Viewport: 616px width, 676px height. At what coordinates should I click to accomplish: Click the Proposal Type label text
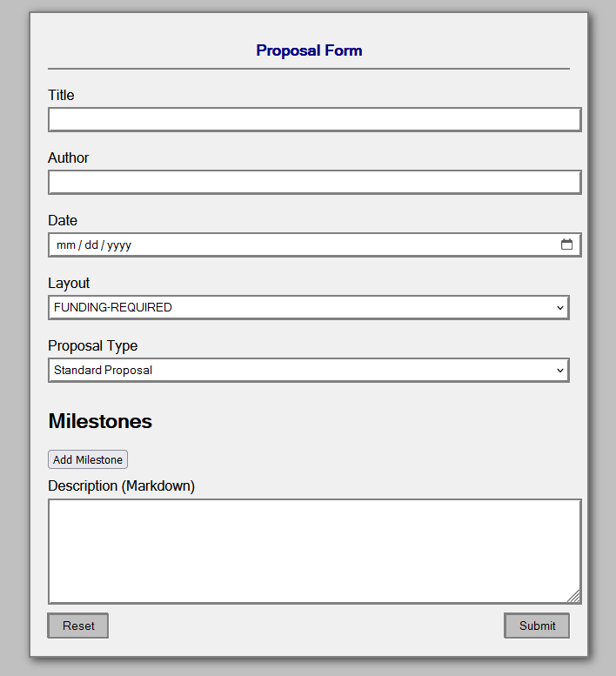tap(93, 345)
